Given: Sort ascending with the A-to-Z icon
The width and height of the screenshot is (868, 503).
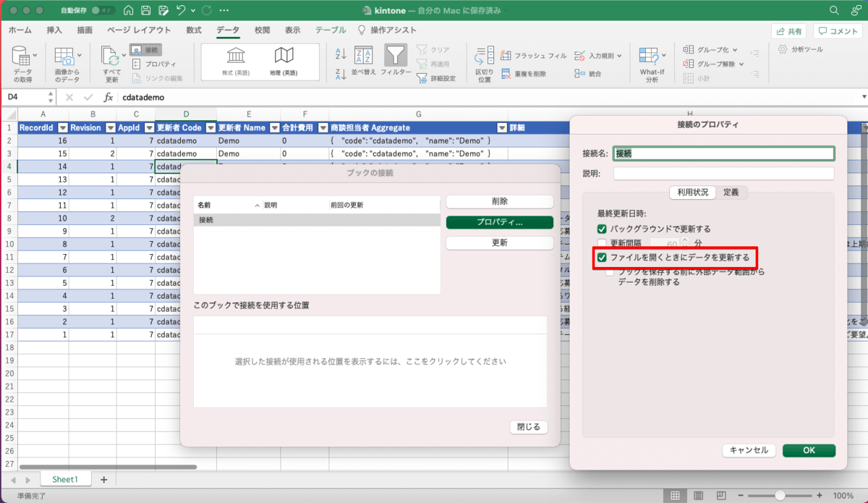Looking at the screenshot, I should coord(341,54).
